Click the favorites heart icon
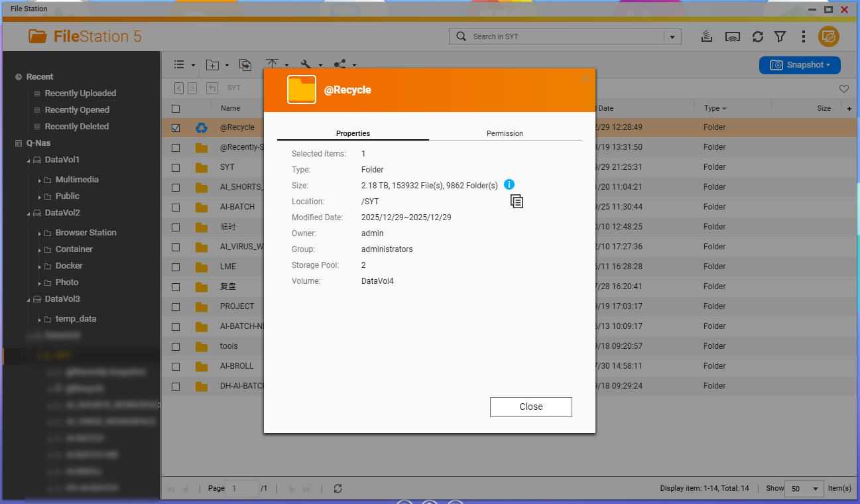The width and height of the screenshot is (860, 504). 843,88
